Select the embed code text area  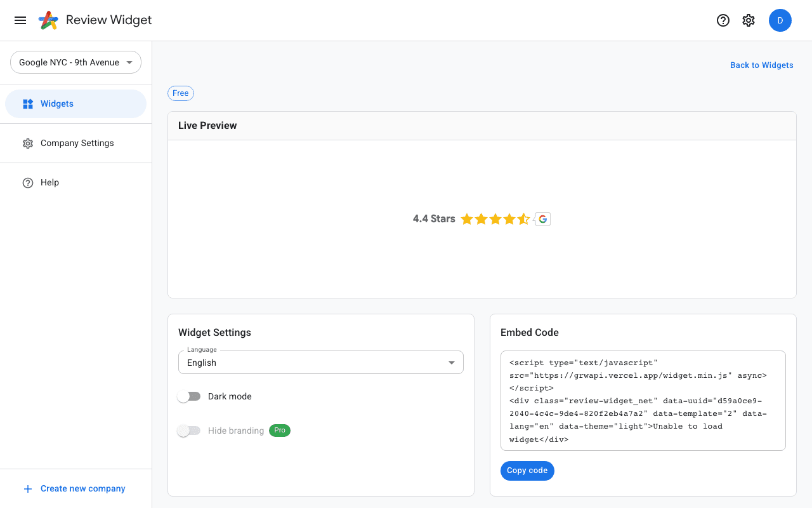point(643,400)
